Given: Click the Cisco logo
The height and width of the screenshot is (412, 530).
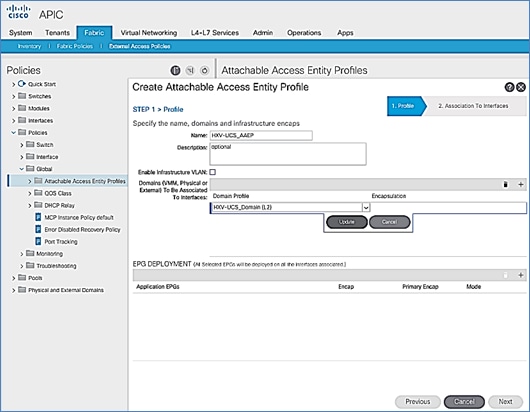Looking at the screenshot, I should [x=19, y=12].
